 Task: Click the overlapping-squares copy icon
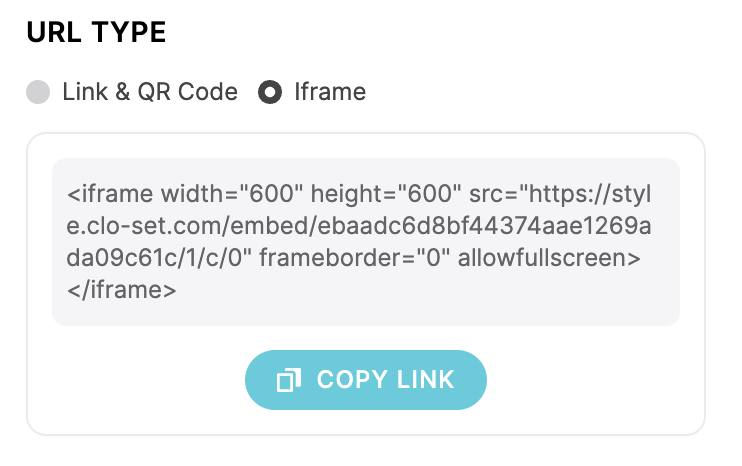(289, 380)
